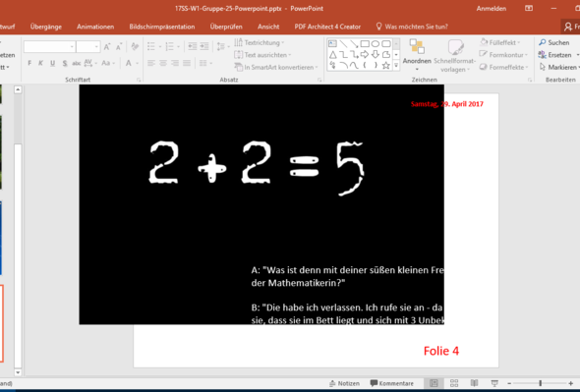Toggle center text alignment
Viewport: 580px width, 392px height.
[163, 63]
